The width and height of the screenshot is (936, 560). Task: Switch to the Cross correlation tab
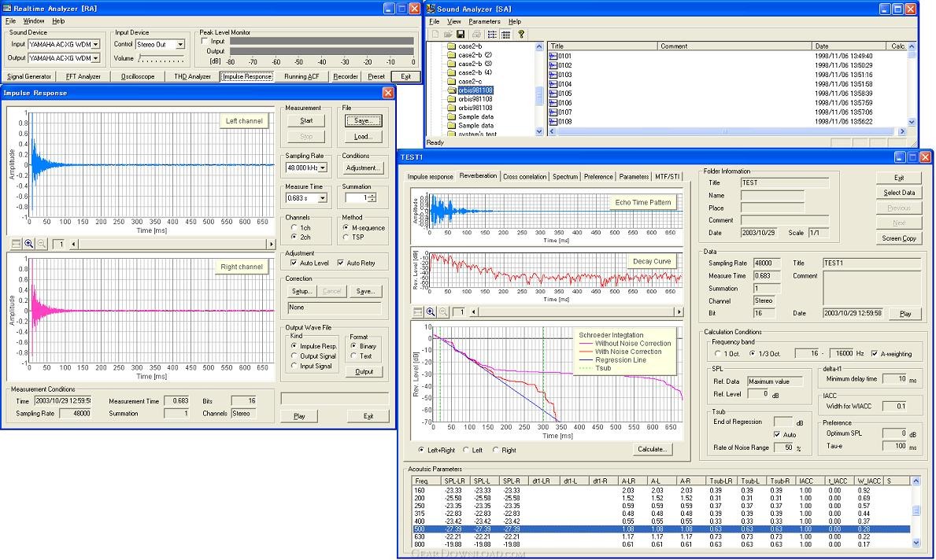click(524, 176)
